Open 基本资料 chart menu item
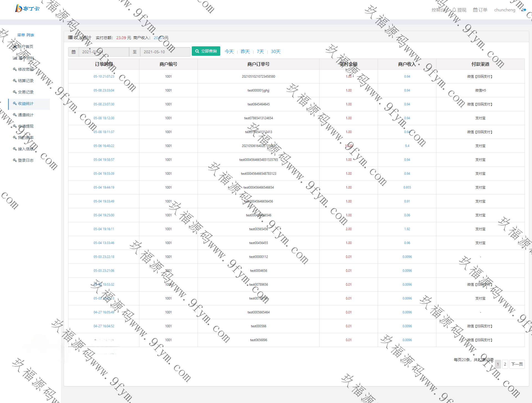 point(26,58)
